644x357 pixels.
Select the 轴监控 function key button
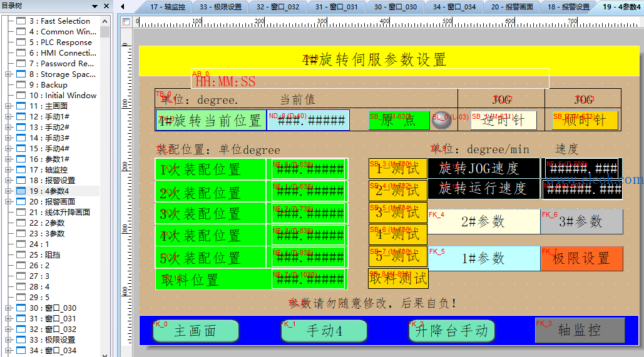point(580,330)
